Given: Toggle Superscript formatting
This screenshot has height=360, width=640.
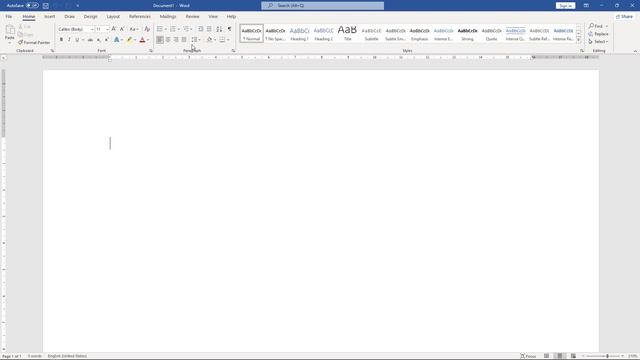Looking at the screenshot, I should [x=107, y=40].
